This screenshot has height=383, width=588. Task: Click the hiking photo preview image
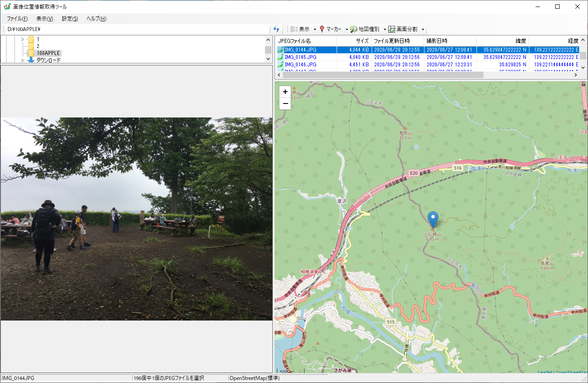click(x=136, y=219)
